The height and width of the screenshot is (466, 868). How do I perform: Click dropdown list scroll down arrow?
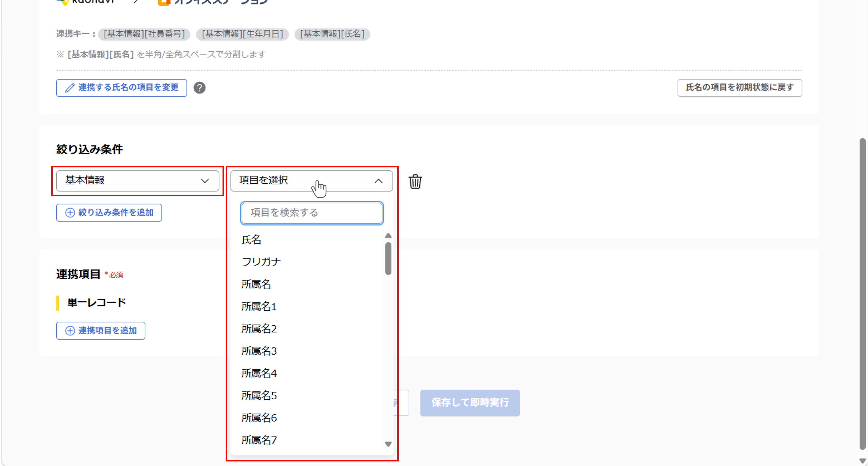pyautogui.click(x=388, y=444)
